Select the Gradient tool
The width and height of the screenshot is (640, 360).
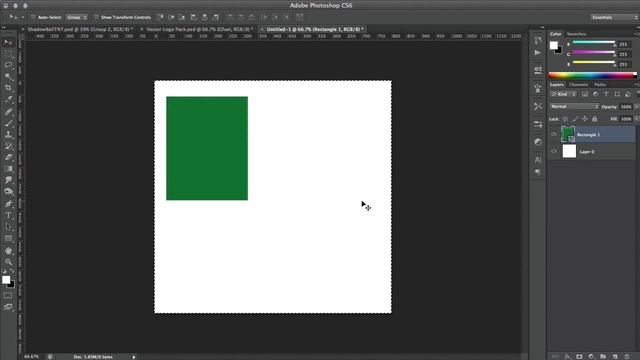[x=8, y=169]
